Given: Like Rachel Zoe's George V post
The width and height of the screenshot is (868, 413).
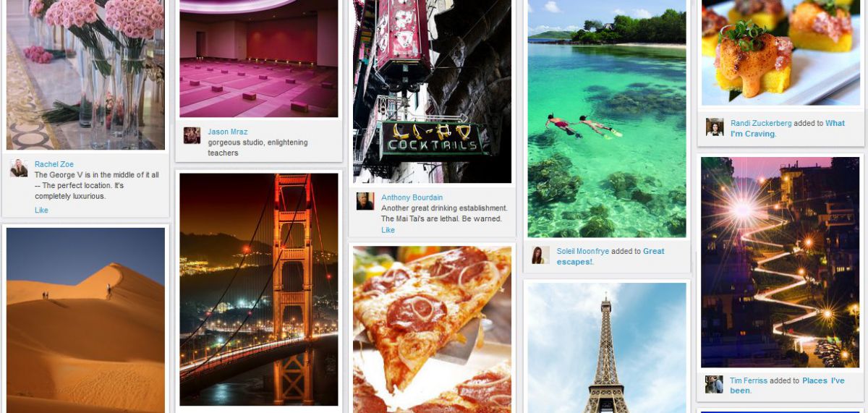Looking at the screenshot, I should 41,210.
